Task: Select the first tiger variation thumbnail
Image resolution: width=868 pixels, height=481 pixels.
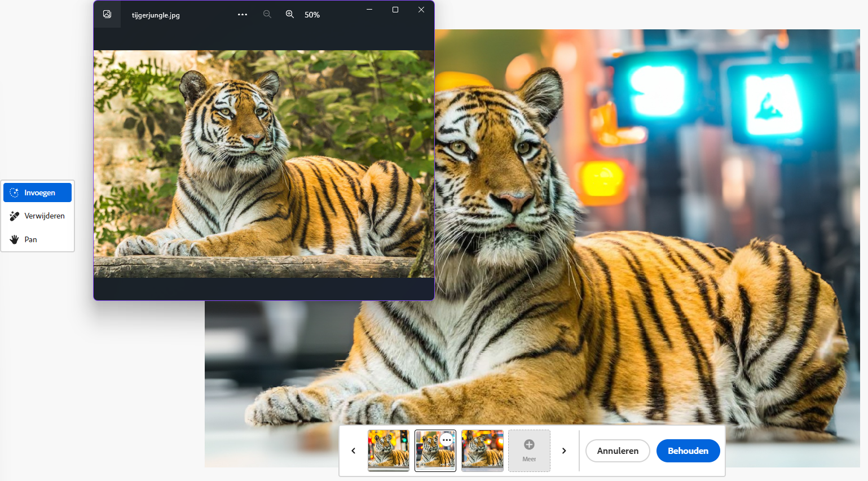Action: 389,451
